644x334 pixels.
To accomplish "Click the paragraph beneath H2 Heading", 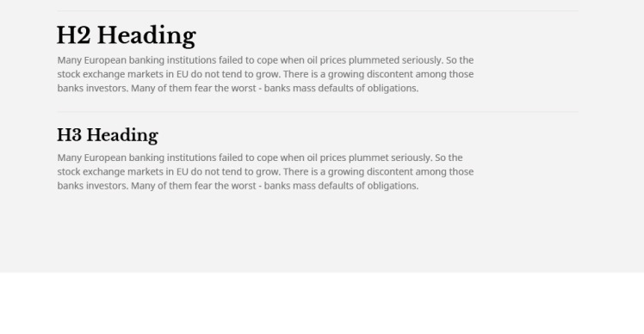I will coord(265,74).
